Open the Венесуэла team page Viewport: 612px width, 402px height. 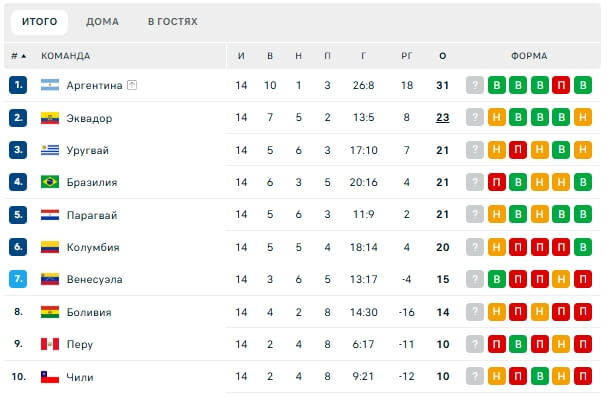(x=94, y=279)
